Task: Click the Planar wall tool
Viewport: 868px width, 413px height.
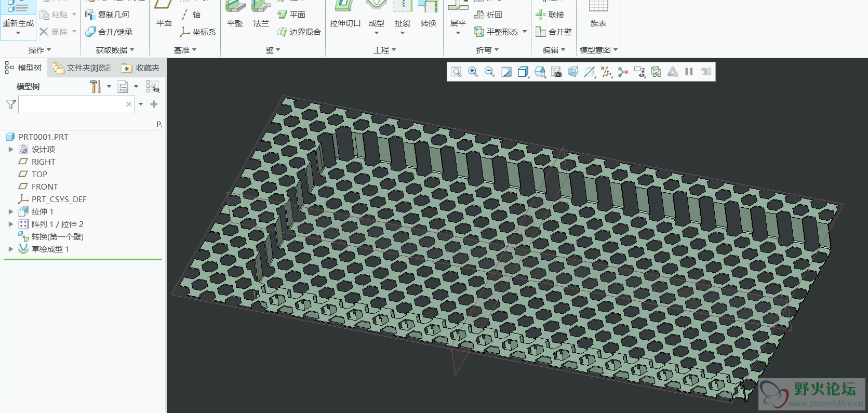Action: 291,15
